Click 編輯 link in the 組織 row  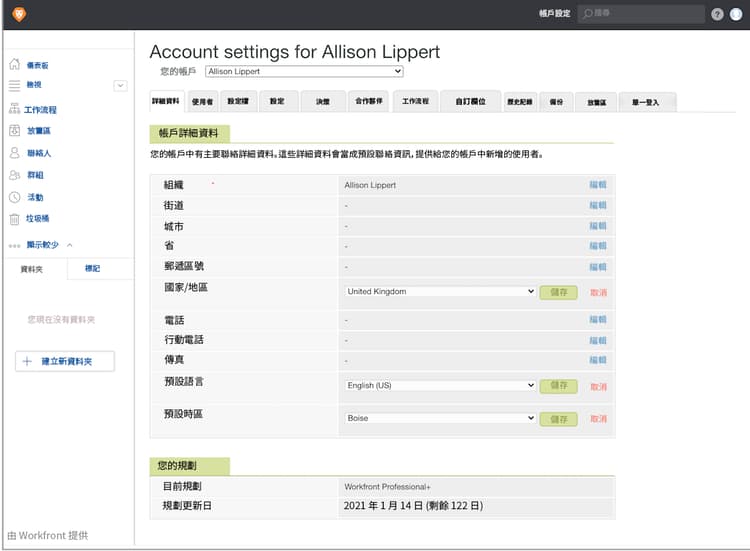[x=597, y=185]
